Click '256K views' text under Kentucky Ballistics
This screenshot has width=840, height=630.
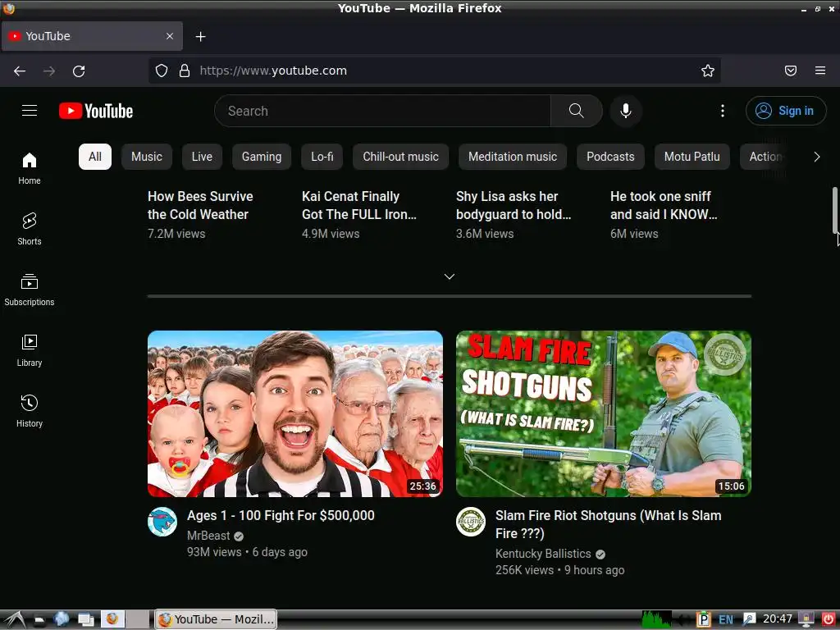point(524,571)
